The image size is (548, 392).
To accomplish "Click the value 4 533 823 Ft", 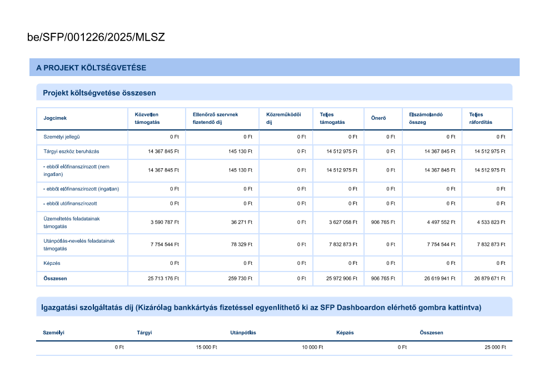I will click(491, 222).
